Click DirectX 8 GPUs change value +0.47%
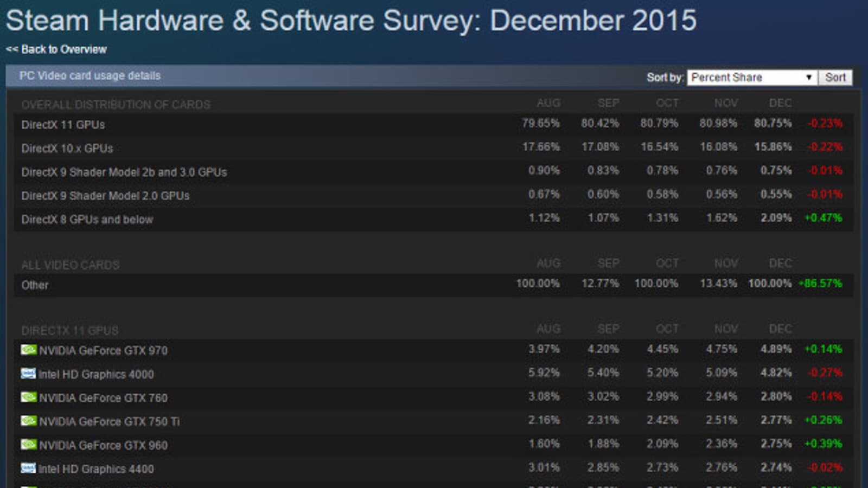This screenshot has width=868, height=488. (x=823, y=218)
